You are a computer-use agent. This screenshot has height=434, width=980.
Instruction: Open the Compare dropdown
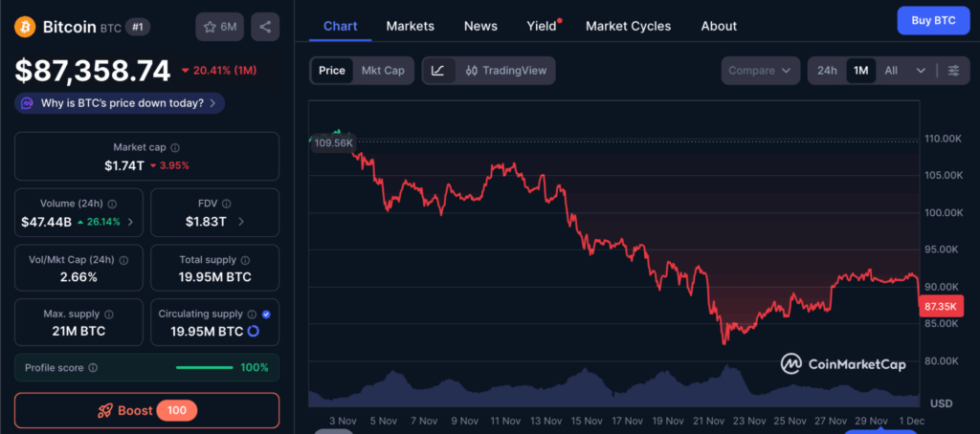point(760,71)
